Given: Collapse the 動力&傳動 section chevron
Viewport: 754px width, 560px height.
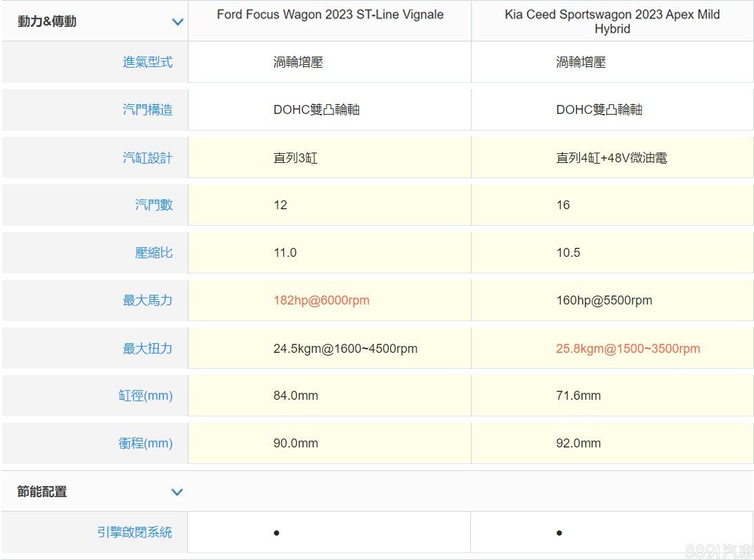Looking at the screenshot, I should (x=177, y=22).
